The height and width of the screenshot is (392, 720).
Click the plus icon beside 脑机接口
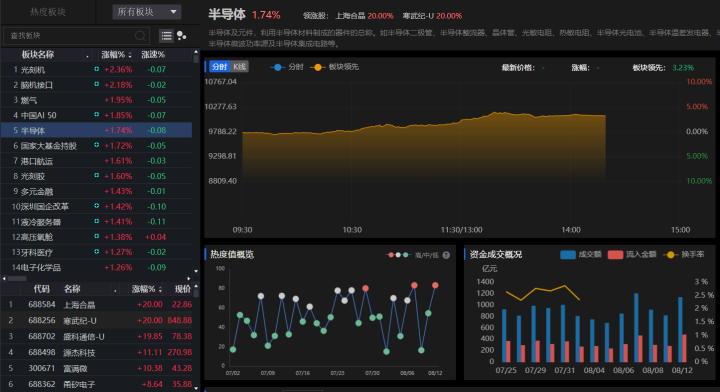pyautogui.click(x=96, y=84)
